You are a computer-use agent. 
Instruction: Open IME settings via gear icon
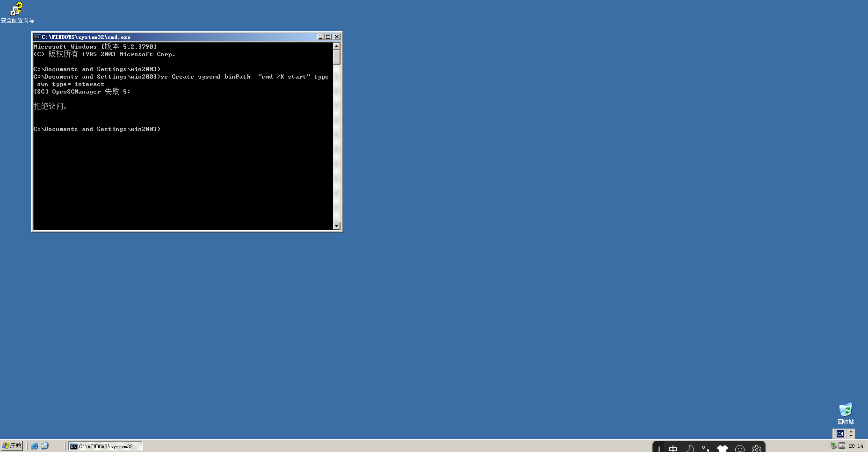pyautogui.click(x=756, y=448)
